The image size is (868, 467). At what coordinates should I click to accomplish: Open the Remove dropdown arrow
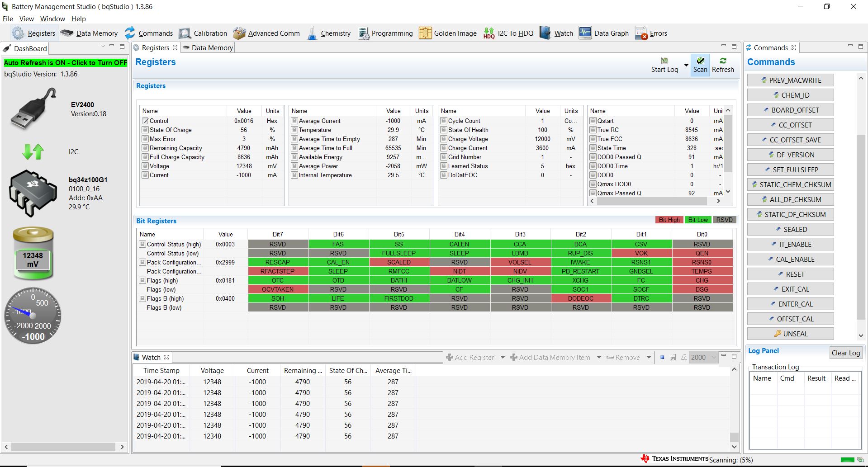(x=649, y=357)
